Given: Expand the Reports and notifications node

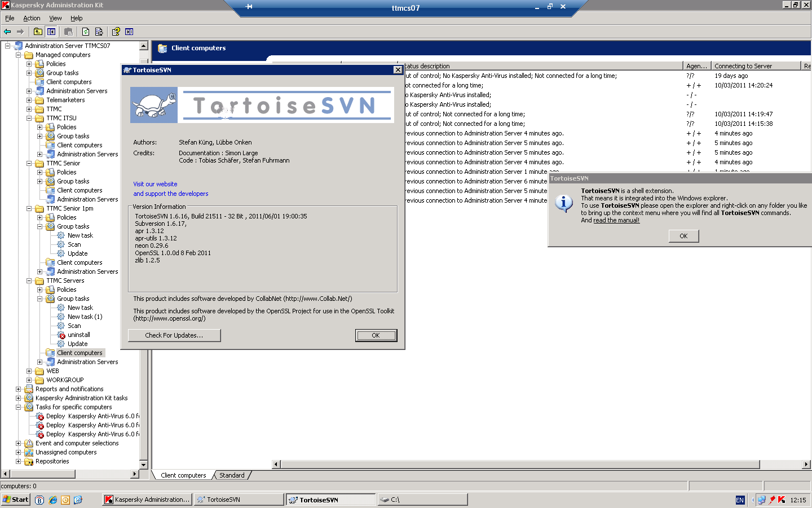Looking at the screenshot, I should pyautogui.click(x=18, y=389).
